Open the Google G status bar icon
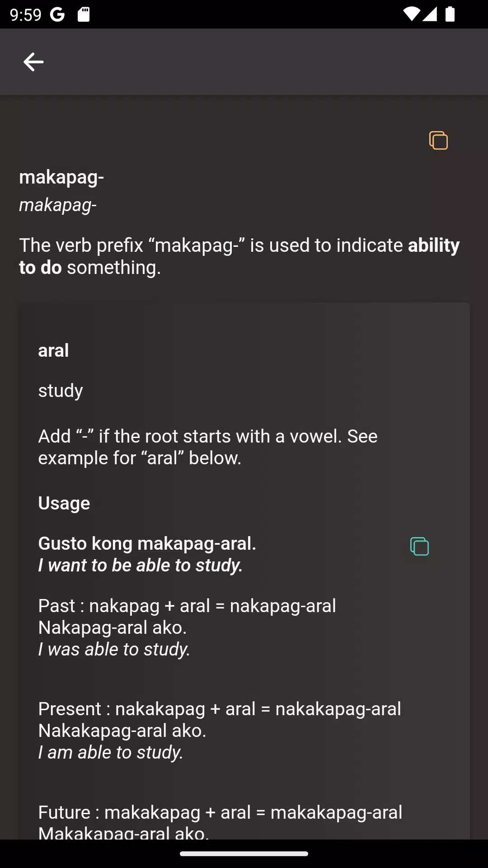Screen dimensions: 488x868 [x=57, y=14]
